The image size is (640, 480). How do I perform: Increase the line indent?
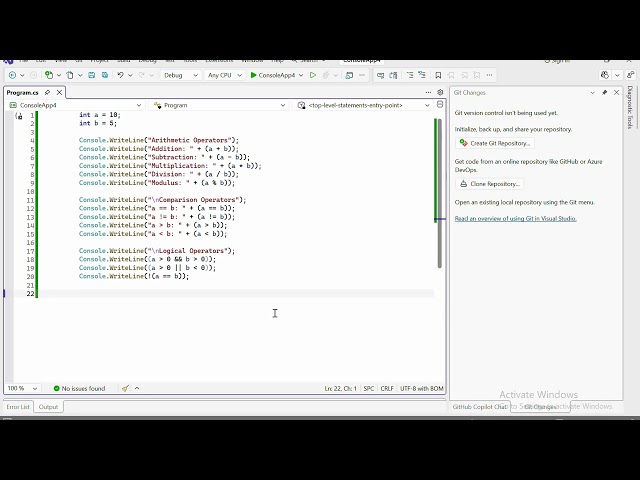click(x=422, y=75)
